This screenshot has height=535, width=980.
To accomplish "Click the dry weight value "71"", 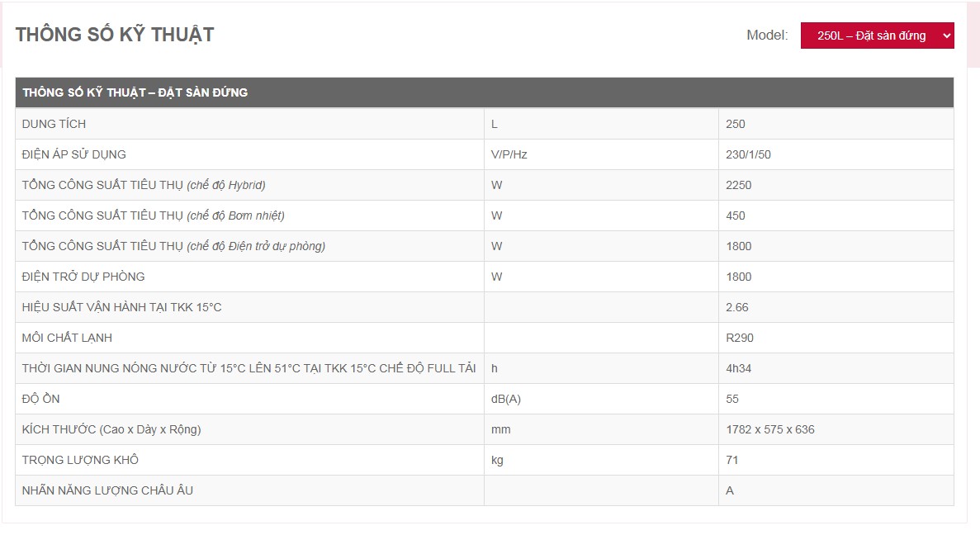I will coord(731,460).
